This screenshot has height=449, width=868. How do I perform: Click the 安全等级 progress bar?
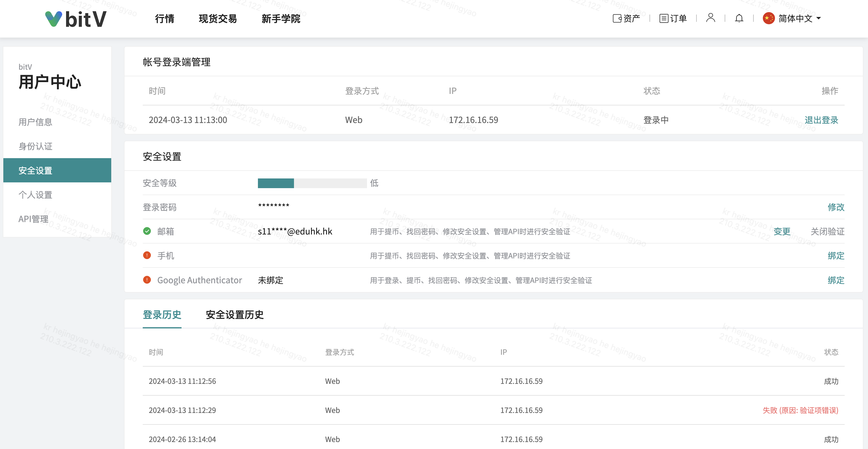(312, 183)
